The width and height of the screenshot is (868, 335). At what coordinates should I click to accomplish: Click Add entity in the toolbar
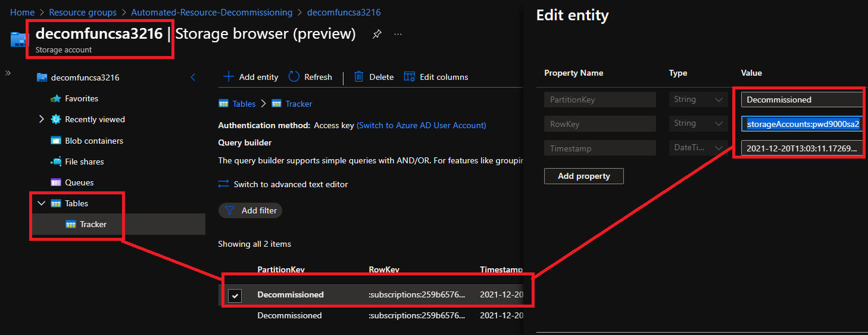(x=251, y=77)
